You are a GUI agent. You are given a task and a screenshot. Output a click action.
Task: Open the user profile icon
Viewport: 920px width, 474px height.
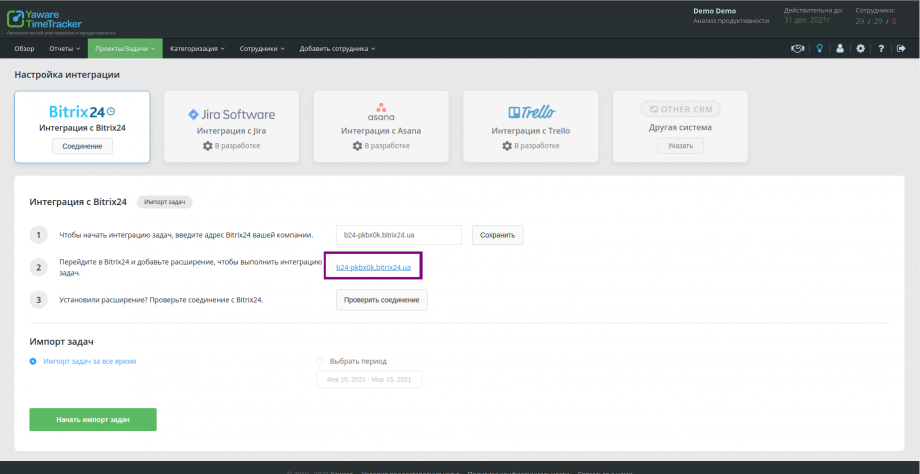840,49
